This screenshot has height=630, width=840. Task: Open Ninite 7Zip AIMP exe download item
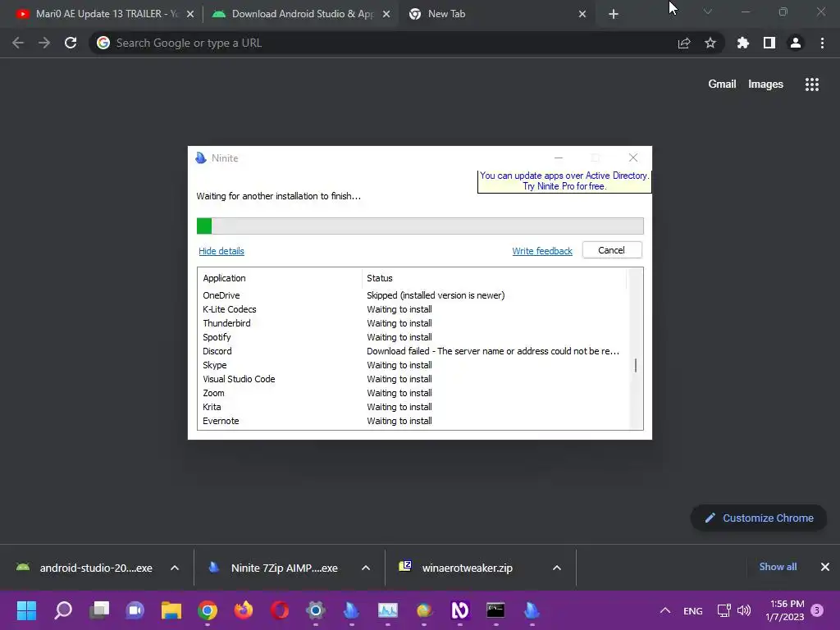[x=276, y=568]
